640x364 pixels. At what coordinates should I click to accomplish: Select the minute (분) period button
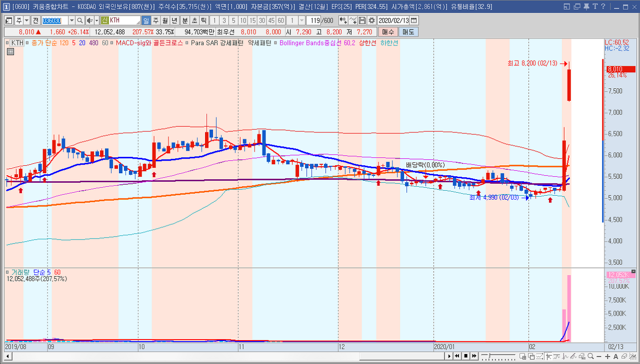click(184, 20)
